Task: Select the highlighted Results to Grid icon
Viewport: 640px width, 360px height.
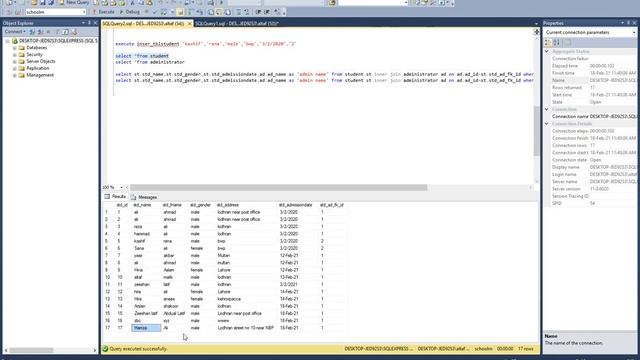Action: coord(219,12)
